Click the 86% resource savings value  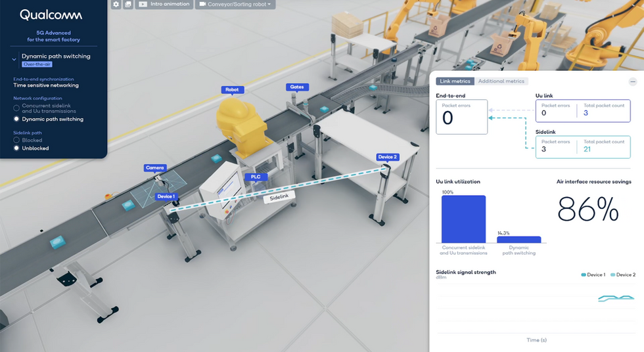coord(587,209)
